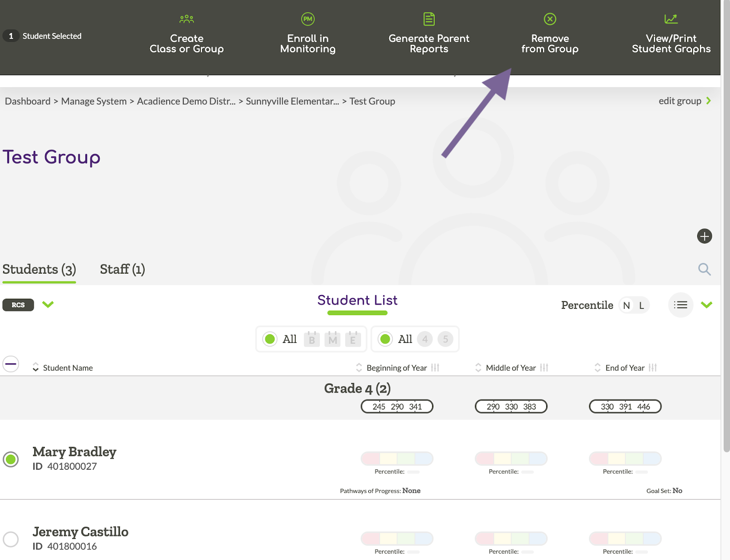This screenshot has height=560, width=730.
Task: Click the green plus icon to add
Action: [x=704, y=236]
